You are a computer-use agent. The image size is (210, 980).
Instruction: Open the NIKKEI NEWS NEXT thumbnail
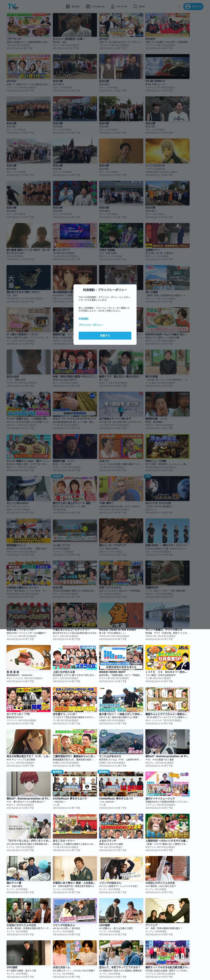click(x=121, y=657)
